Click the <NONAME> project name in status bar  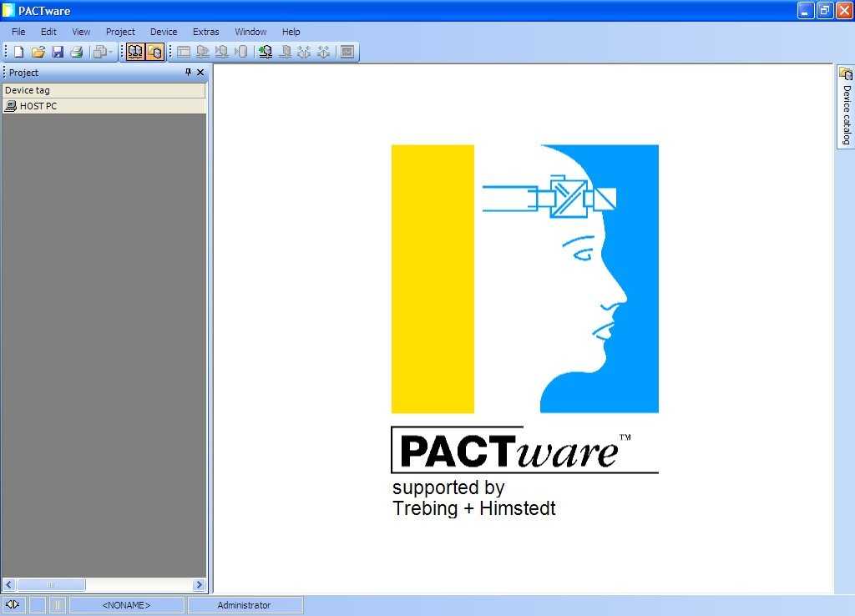pos(126,605)
